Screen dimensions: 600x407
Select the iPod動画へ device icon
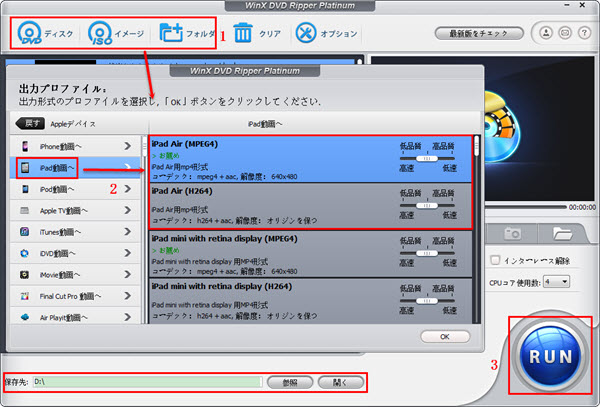(25, 189)
